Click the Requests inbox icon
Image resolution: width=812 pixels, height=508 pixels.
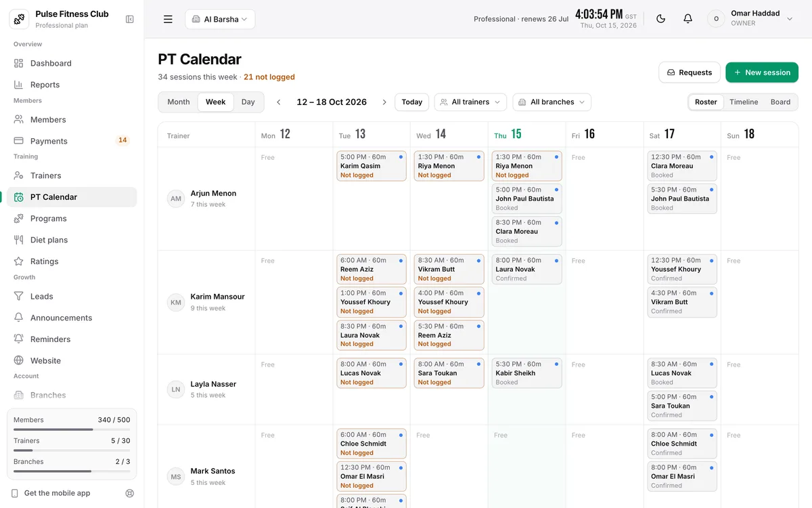coord(671,72)
